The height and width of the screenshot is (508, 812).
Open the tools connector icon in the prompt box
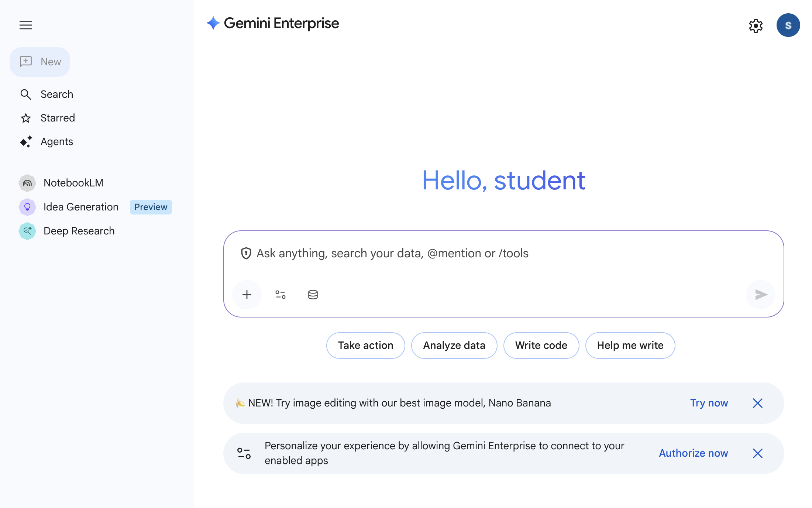coord(281,294)
